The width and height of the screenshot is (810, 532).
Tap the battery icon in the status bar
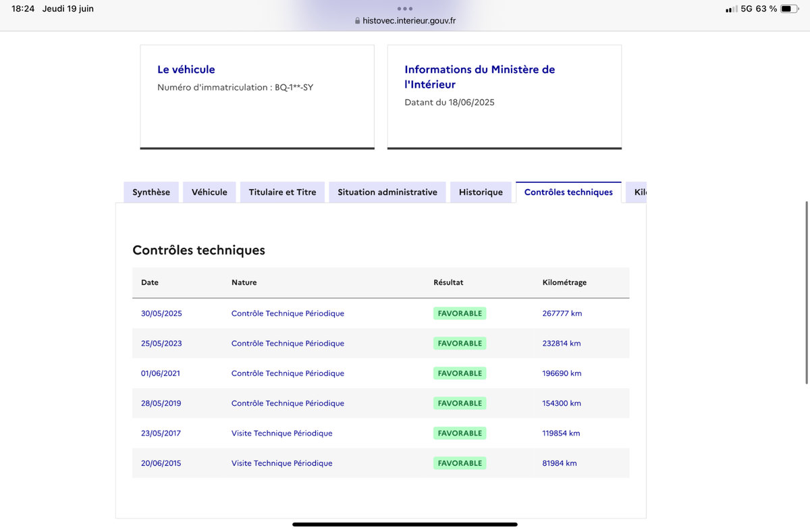click(790, 9)
